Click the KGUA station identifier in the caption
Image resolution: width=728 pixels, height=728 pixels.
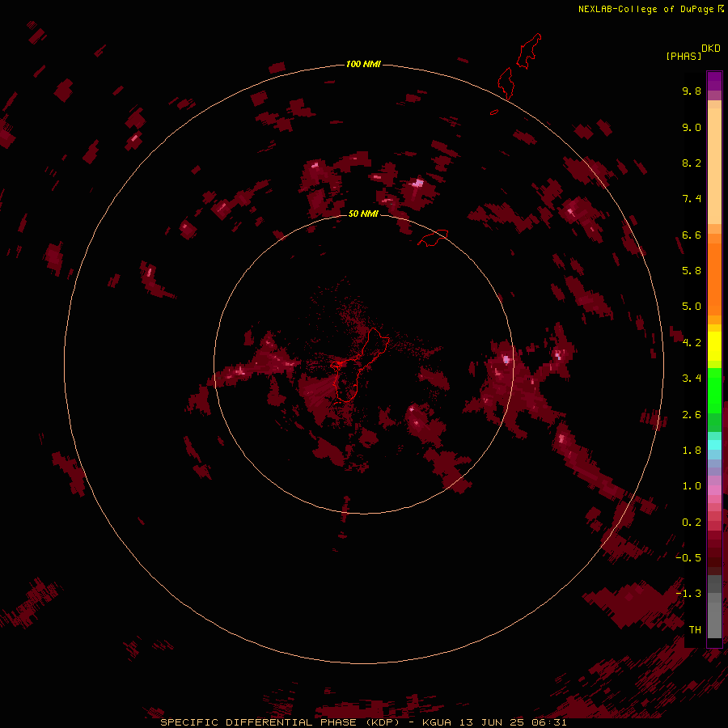tap(437, 722)
